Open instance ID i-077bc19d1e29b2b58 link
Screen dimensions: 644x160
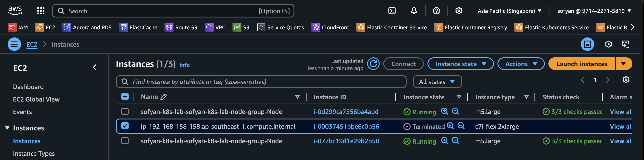point(346,141)
